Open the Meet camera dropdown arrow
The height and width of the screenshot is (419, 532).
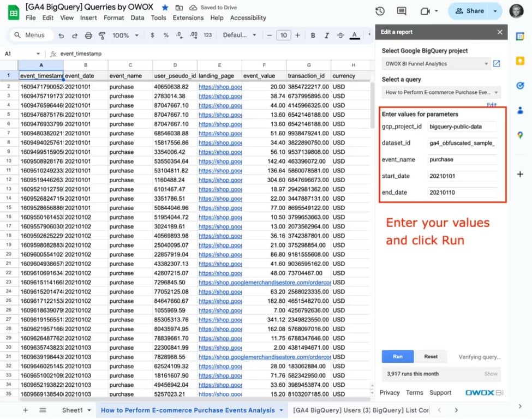(437, 11)
